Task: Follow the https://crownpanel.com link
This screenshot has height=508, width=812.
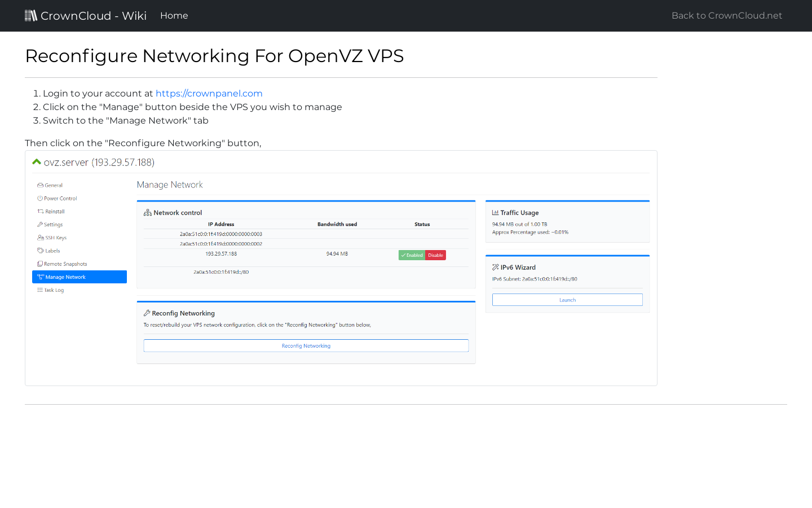Action: click(x=209, y=93)
